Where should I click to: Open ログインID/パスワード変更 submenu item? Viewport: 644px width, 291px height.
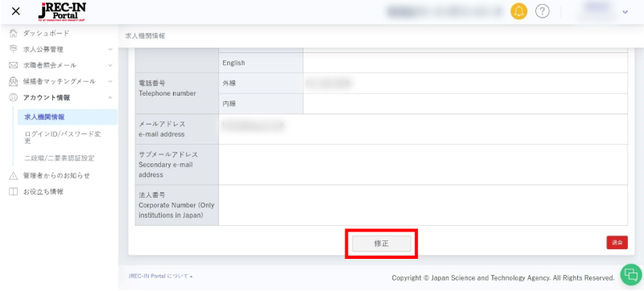click(63, 137)
